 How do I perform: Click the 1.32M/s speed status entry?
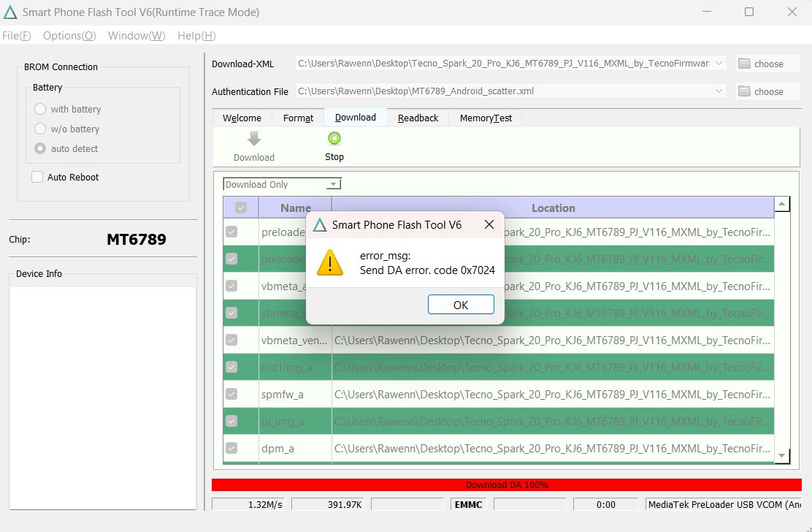(248, 504)
